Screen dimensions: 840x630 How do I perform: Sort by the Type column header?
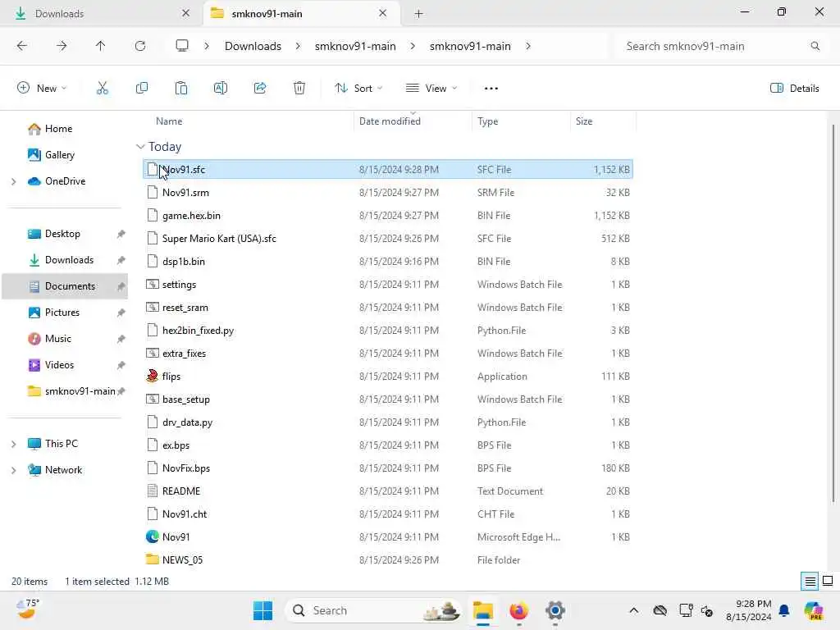(487, 121)
